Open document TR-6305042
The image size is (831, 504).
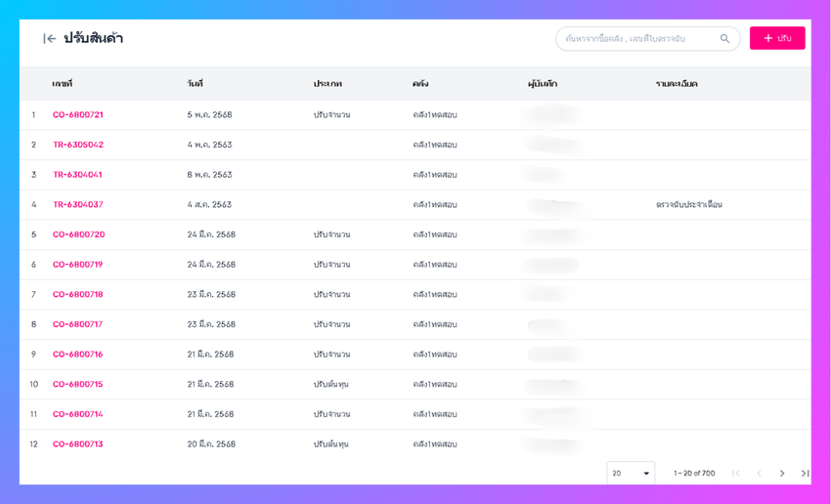(x=78, y=145)
